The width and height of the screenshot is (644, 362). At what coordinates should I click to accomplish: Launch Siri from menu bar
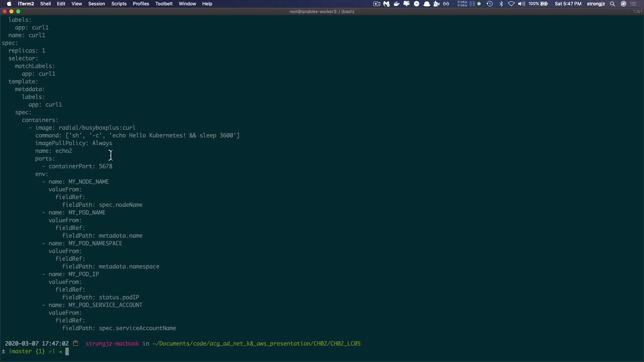coord(623,4)
